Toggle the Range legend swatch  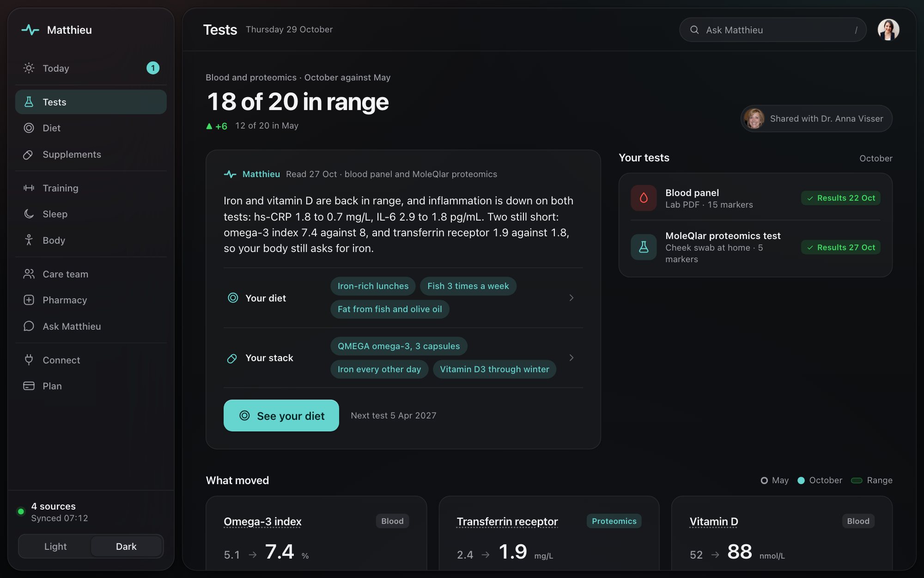click(x=857, y=480)
